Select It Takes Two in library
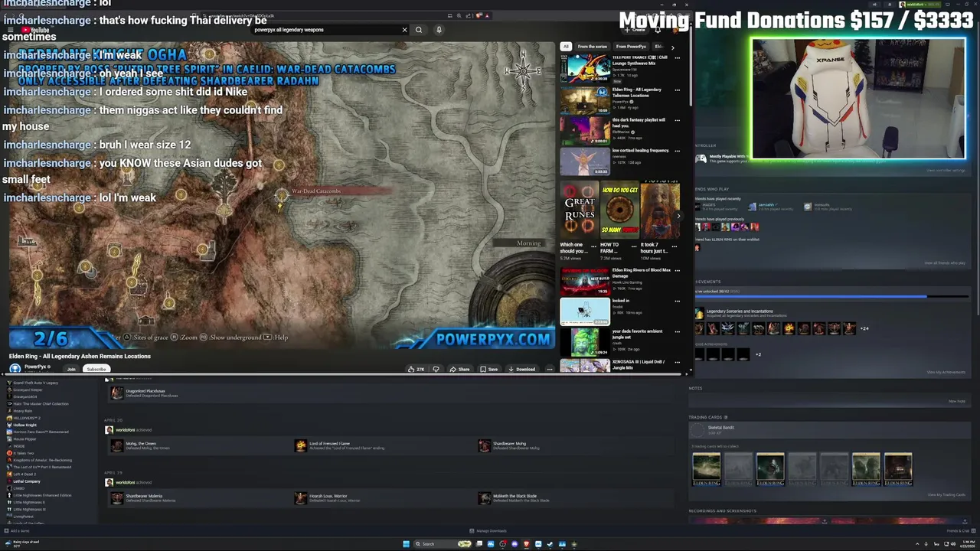The height and width of the screenshot is (551, 980). (x=22, y=453)
